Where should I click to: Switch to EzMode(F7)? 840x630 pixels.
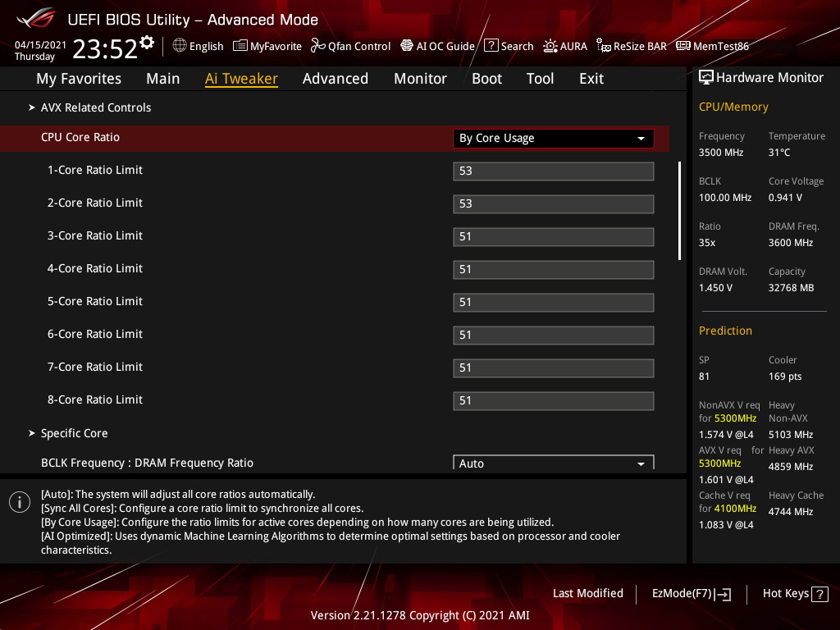click(x=691, y=594)
